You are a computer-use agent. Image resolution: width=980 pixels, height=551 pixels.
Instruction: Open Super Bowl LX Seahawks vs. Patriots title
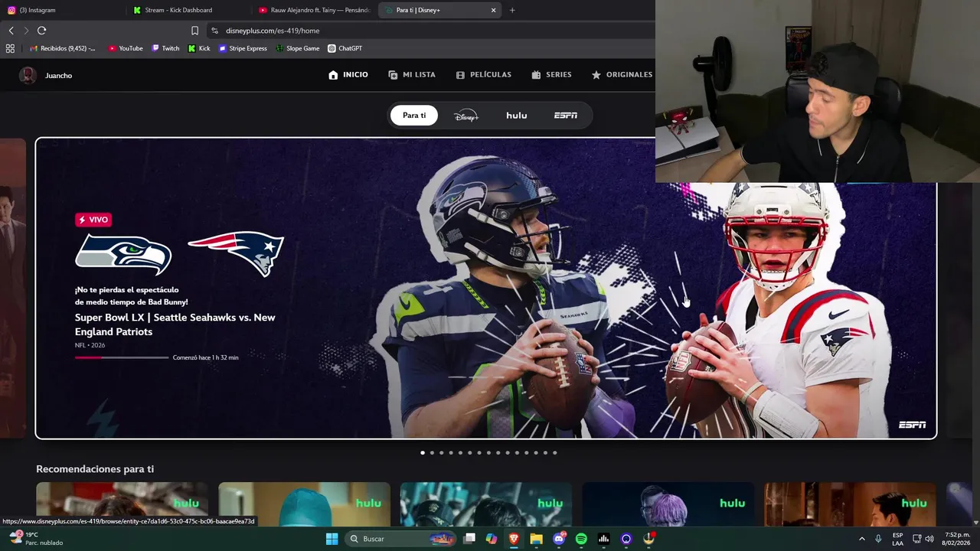coord(175,324)
